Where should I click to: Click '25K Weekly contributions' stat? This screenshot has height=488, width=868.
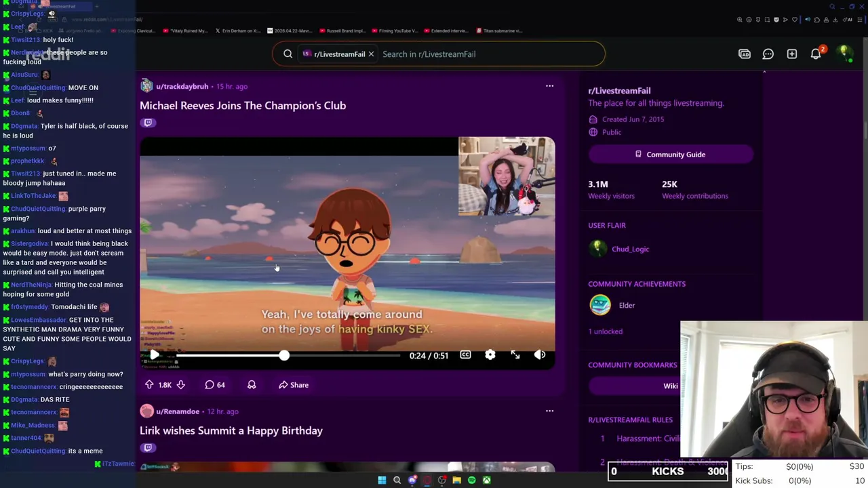(x=695, y=189)
